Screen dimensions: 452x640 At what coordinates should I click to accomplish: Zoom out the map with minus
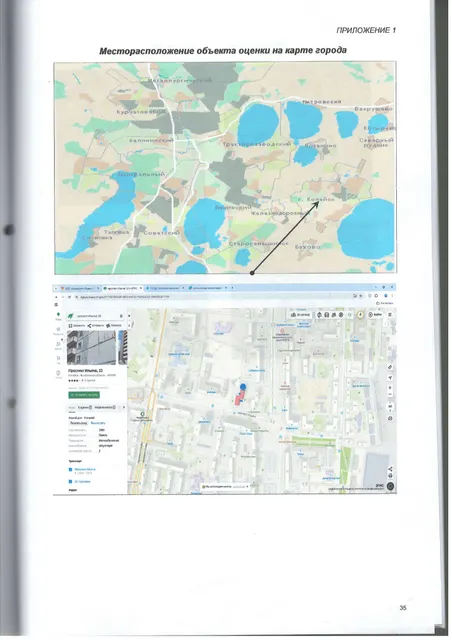tap(390, 394)
